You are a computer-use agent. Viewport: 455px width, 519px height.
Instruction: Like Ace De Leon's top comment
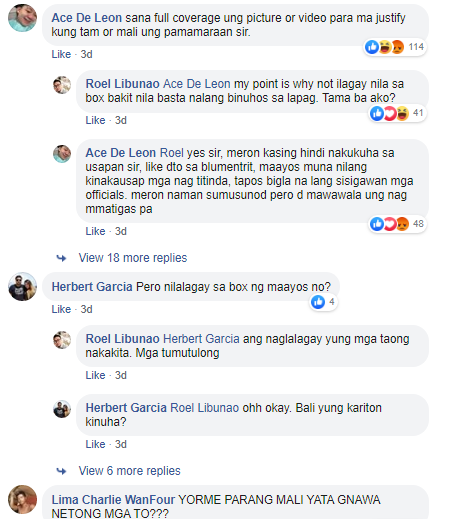61,54
